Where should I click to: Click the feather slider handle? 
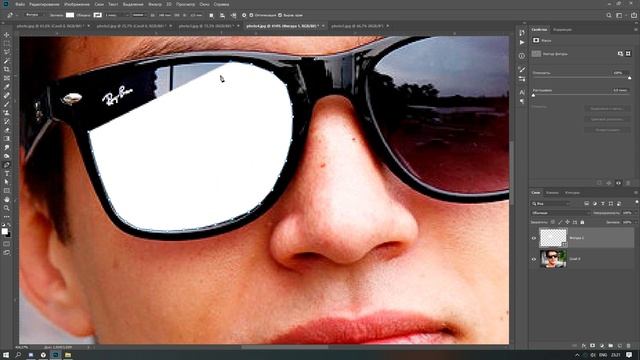pos(533,95)
